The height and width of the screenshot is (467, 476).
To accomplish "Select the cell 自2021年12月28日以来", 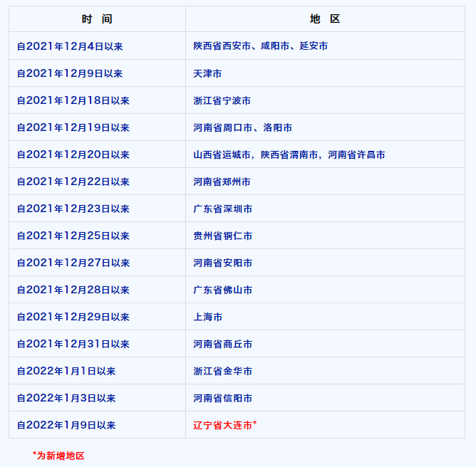I will 97,289.
